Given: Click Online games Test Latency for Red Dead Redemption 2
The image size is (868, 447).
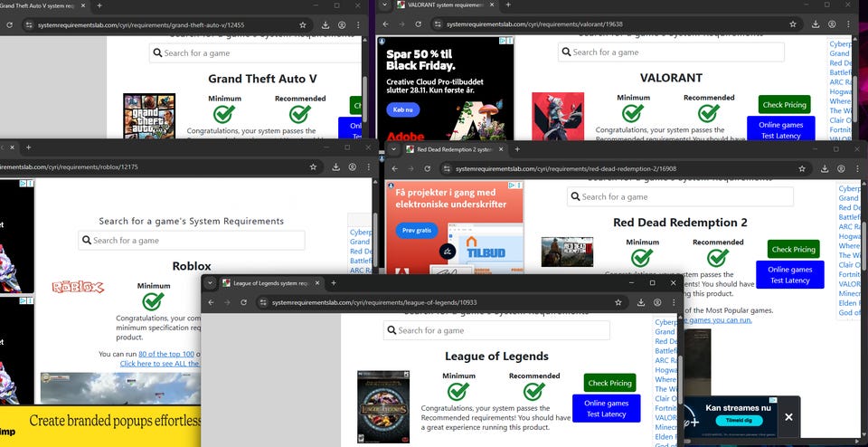Looking at the screenshot, I should pyautogui.click(x=790, y=275).
